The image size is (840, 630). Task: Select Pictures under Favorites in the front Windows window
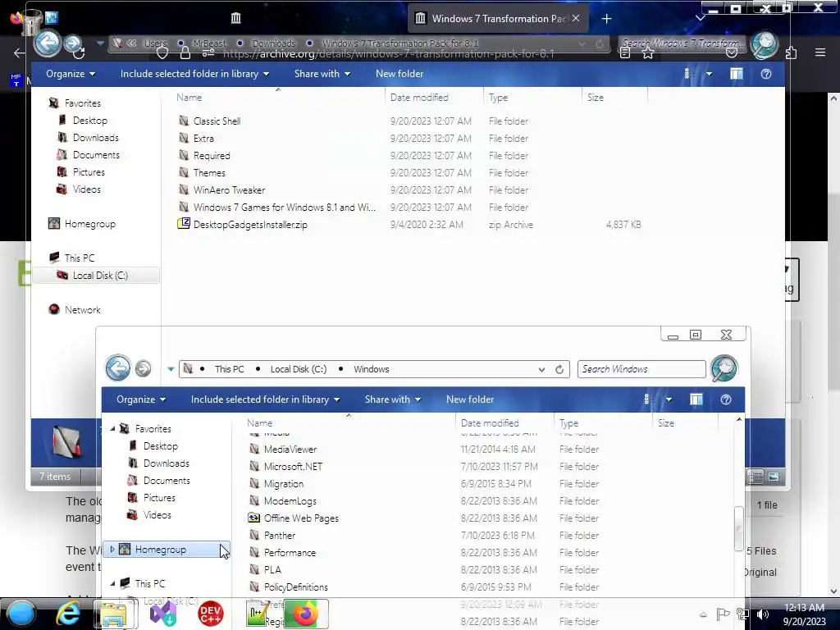click(x=152, y=498)
